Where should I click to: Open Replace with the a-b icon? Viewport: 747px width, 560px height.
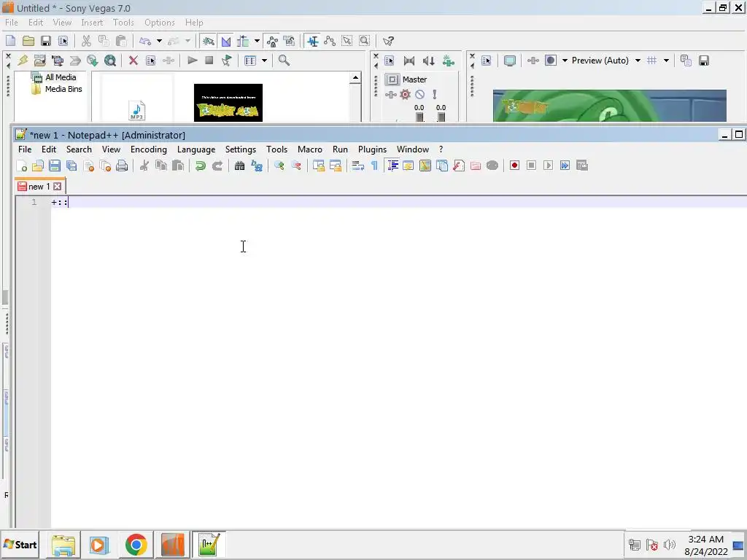click(257, 166)
